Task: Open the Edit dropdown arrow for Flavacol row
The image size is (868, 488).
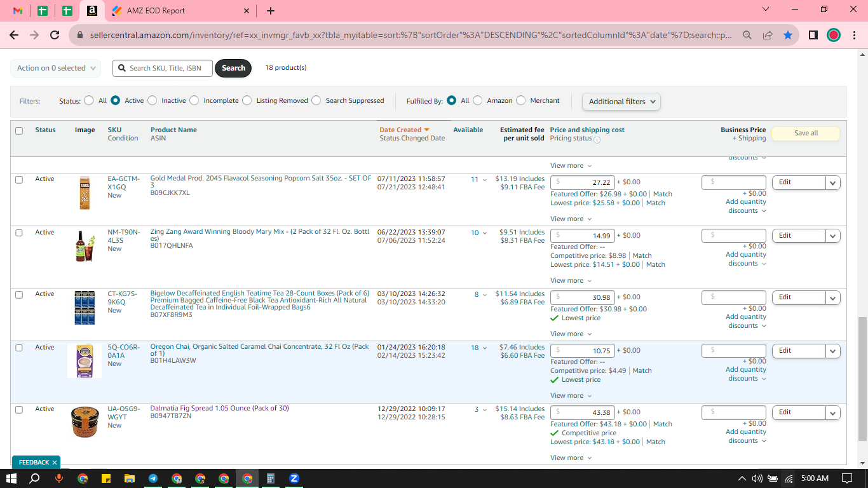Action: coord(833,183)
